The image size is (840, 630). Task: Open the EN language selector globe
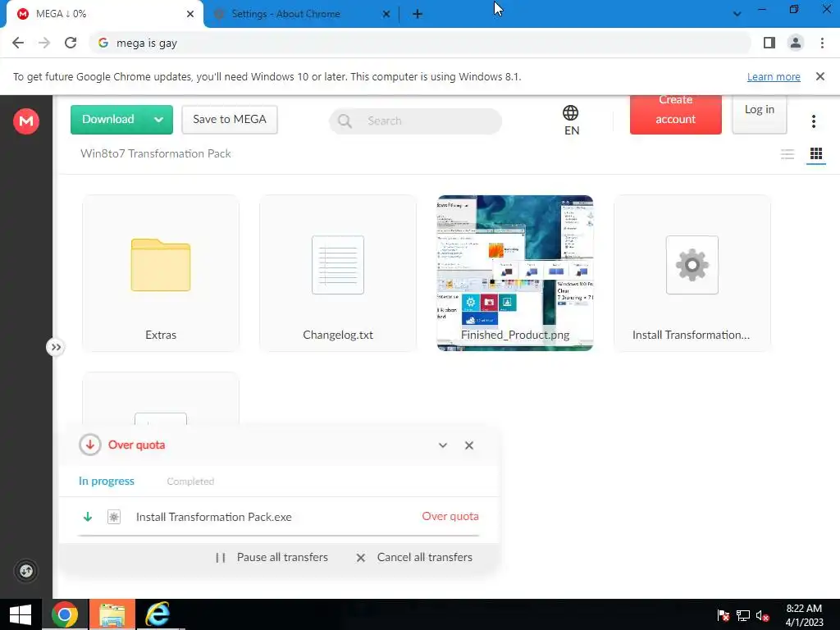click(x=571, y=120)
